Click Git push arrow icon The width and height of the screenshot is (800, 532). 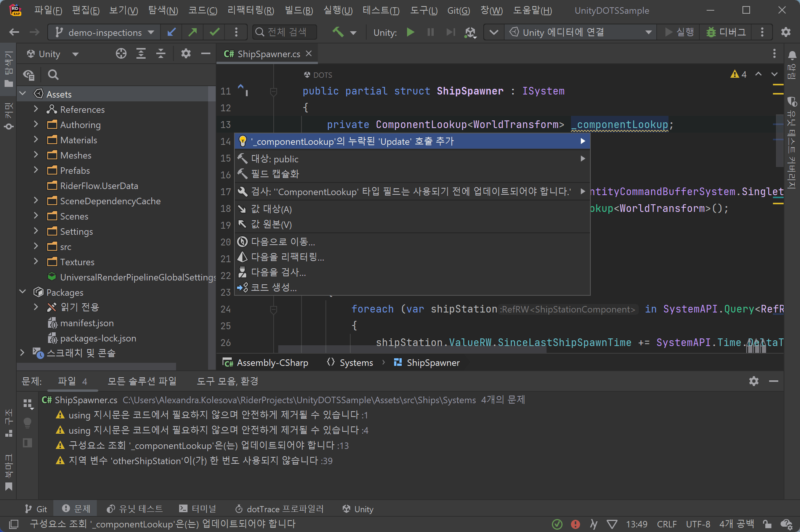tap(193, 32)
